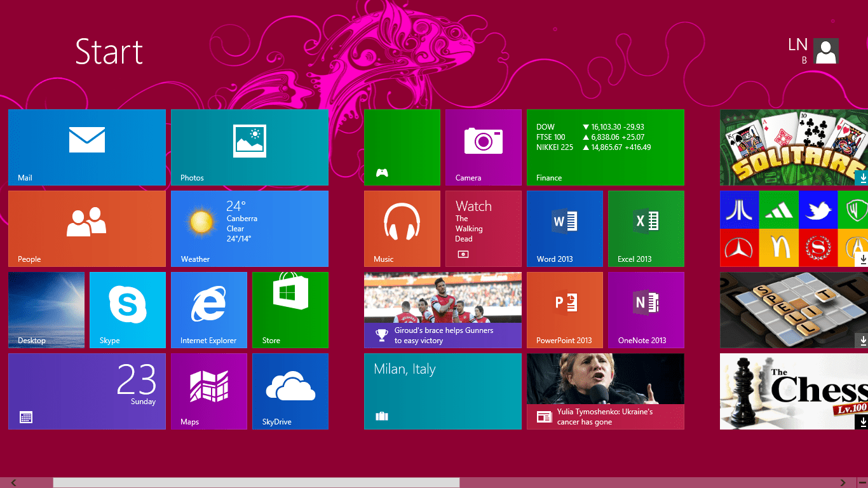Click the horizontal scrollbar thumb
Screen dimensions: 868x488
(256, 483)
